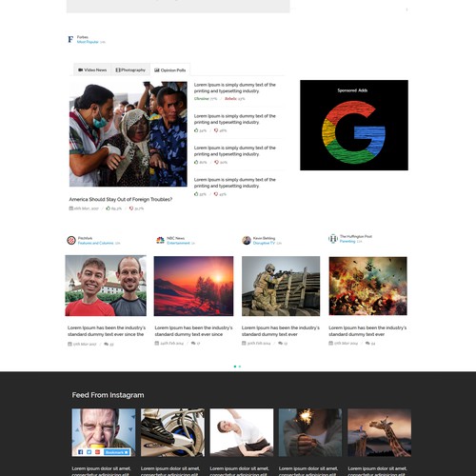The image size is (476, 476).
Task: Switch to the Photography tab
Action: click(x=130, y=69)
